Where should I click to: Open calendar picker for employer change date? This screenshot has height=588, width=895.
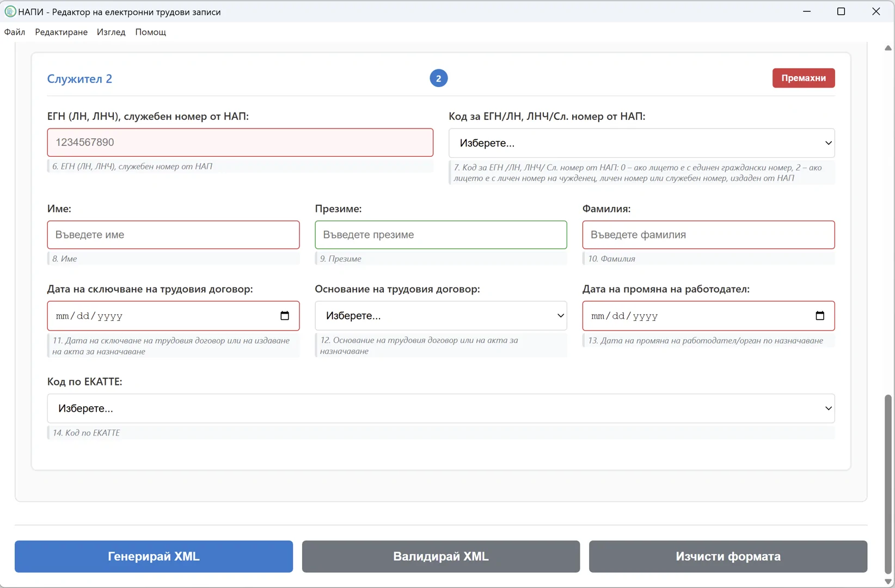click(x=820, y=316)
